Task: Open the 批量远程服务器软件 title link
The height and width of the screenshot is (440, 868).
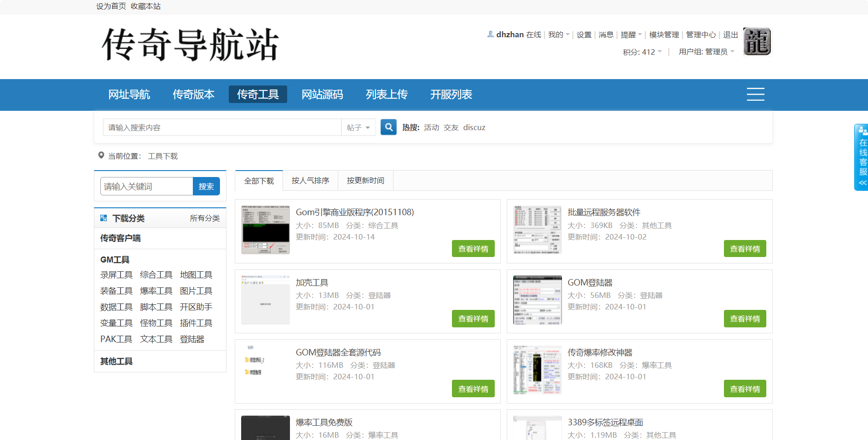Action: tap(604, 212)
